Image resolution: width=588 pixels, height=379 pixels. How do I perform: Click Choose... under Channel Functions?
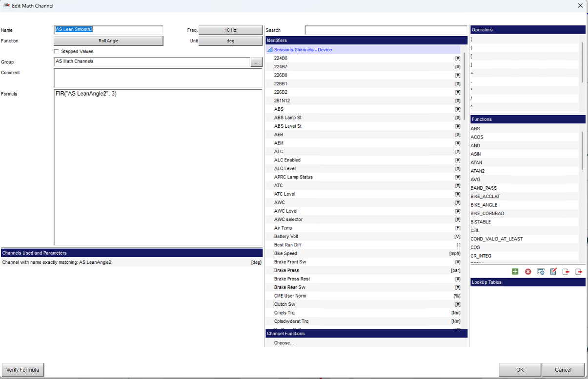284,343
